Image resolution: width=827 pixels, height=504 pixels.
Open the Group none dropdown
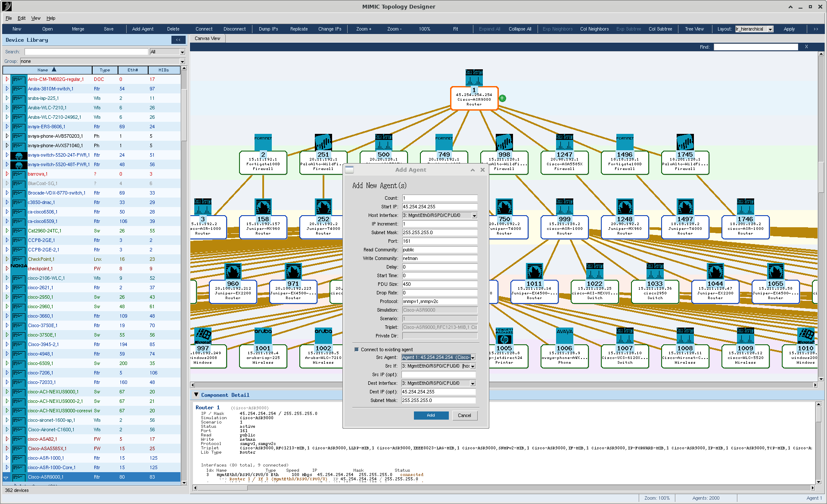182,61
